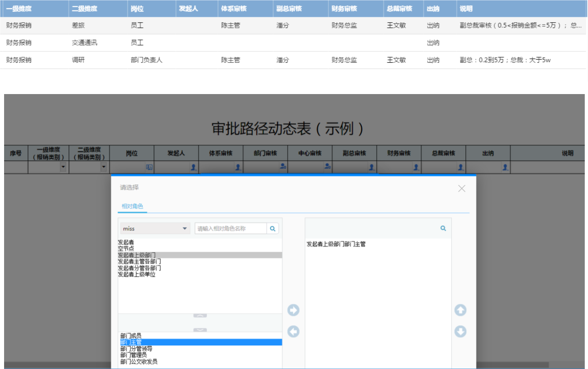The image size is (588, 369).
Task: Click the 岗位 column picker icon
Action: tap(149, 167)
